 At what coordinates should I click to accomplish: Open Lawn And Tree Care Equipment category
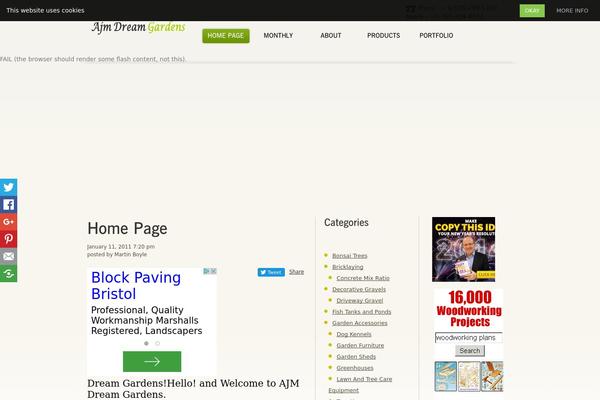coord(360,385)
